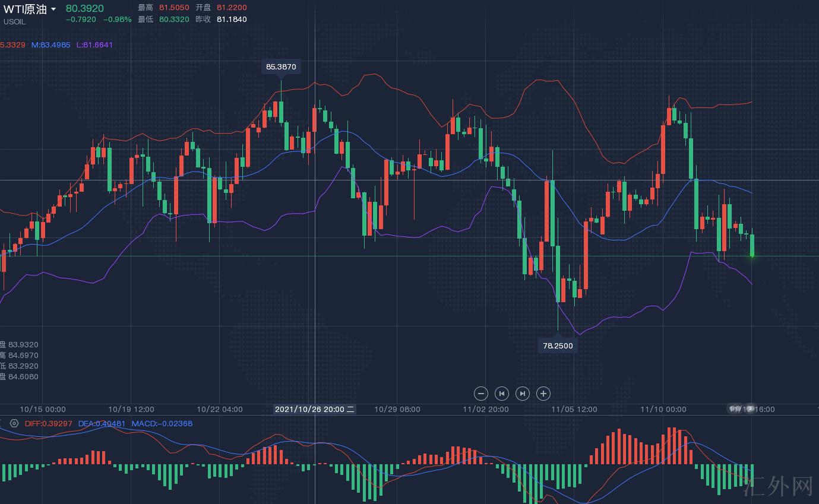The image size is (819, 504).
Task: Click the 10/15 00:00 time axis label
Action: tap(43, 409)
